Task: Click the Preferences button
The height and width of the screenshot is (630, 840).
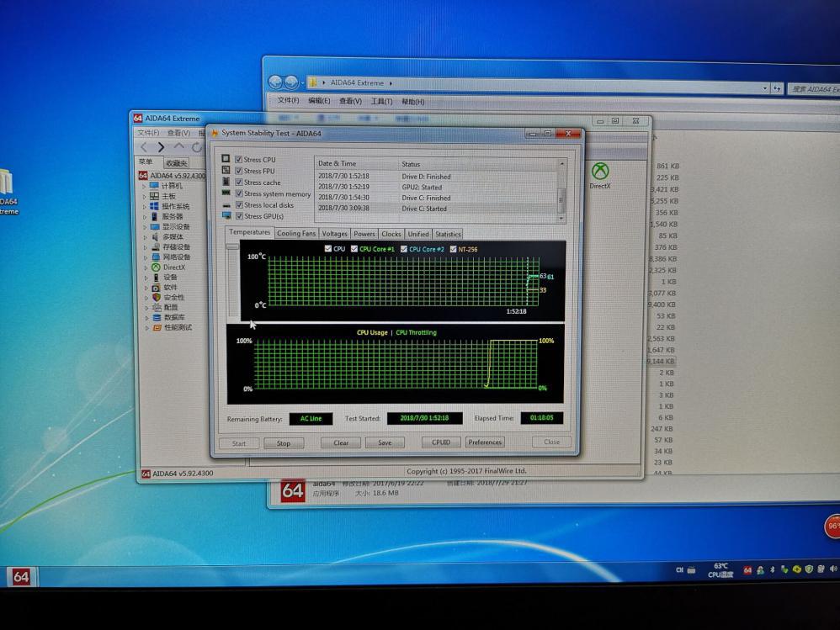Action: point(485,442)
